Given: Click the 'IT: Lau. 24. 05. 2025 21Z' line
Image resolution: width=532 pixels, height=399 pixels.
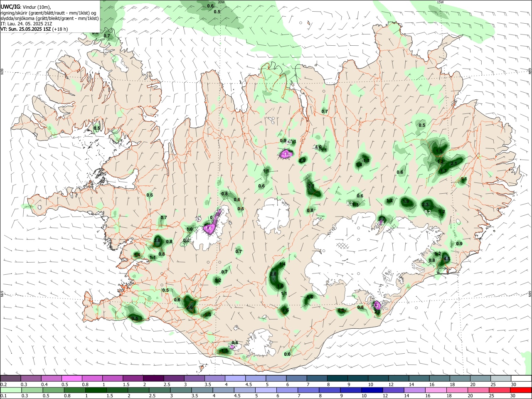Looking at the screenshot, I should [26, 24].
